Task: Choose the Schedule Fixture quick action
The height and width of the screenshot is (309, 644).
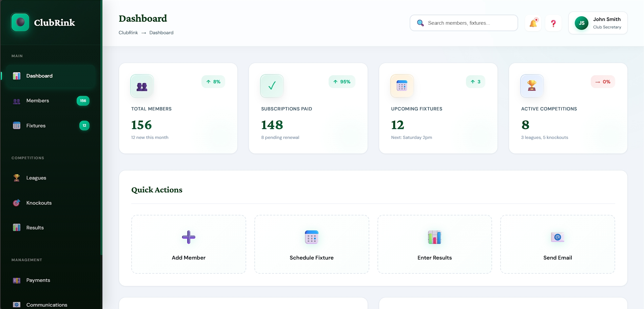Action: tap(311, 244)
